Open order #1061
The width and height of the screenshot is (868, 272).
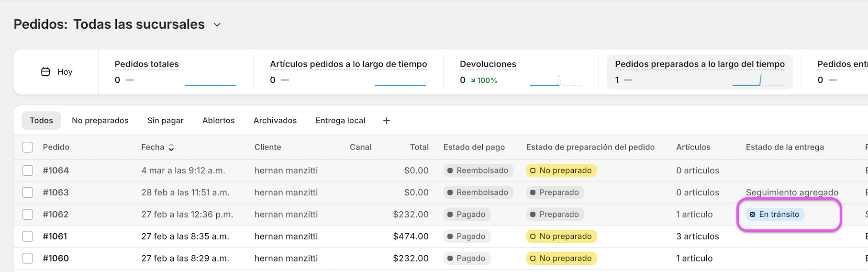(x=55, y=237)
